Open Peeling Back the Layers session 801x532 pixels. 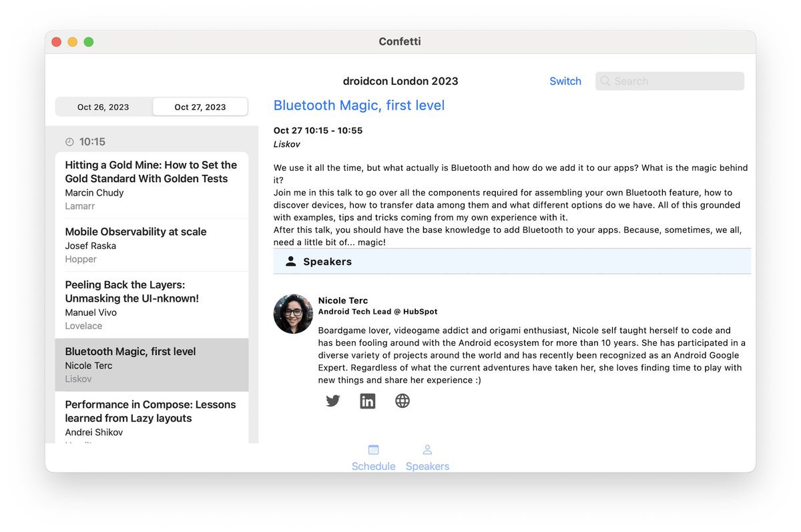[x=152, y=305]
